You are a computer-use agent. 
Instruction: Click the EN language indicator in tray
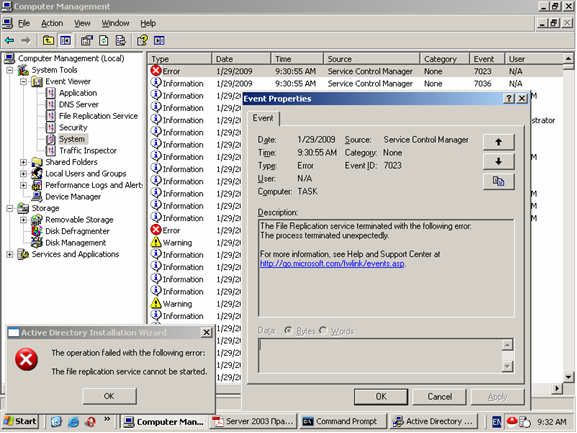(496, 422)
